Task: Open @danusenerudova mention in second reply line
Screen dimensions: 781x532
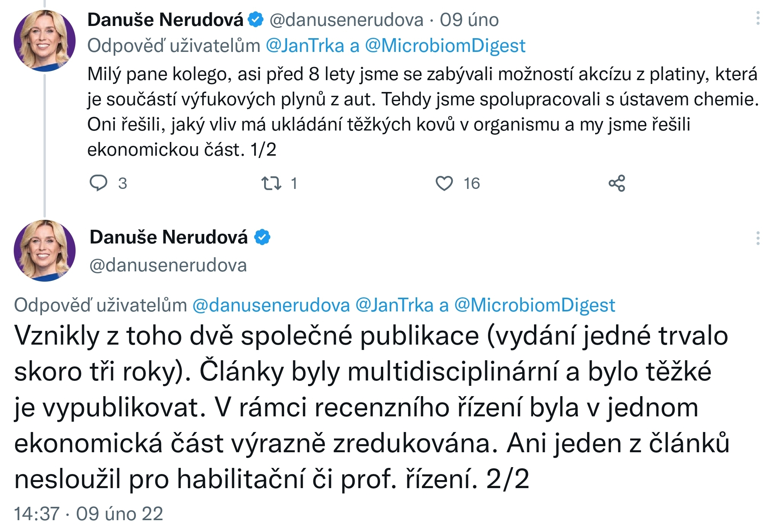Action: 271,305
